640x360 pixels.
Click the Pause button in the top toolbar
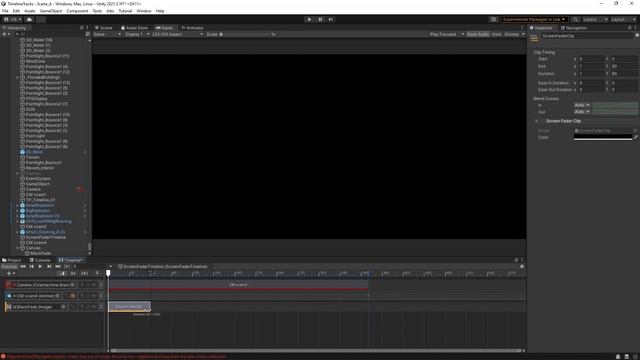coord(320,19)
